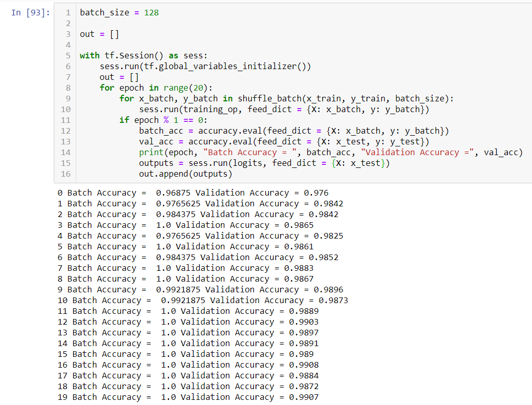Click the shuffle_batch loop line
This screenshot has height=405, width=532.
(x=286, y=98)
